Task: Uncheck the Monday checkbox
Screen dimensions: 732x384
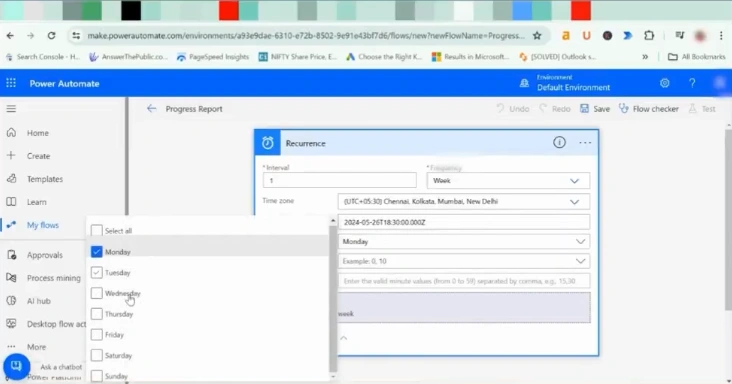Action: [96, 251]
